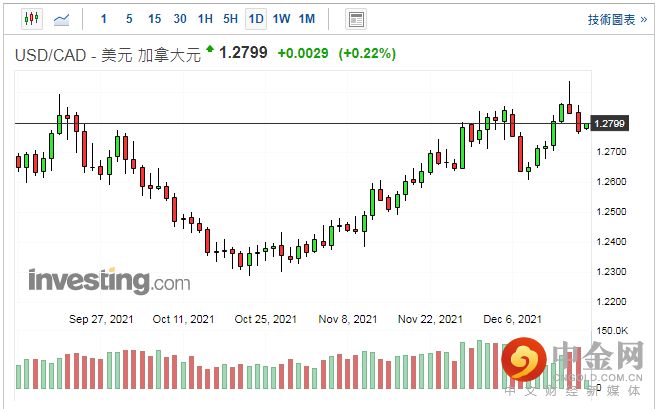The width and height of the screenshot is (658, 409).
Task: Click the 1.2300 price axis label
Action: click(x=611, y=271)
